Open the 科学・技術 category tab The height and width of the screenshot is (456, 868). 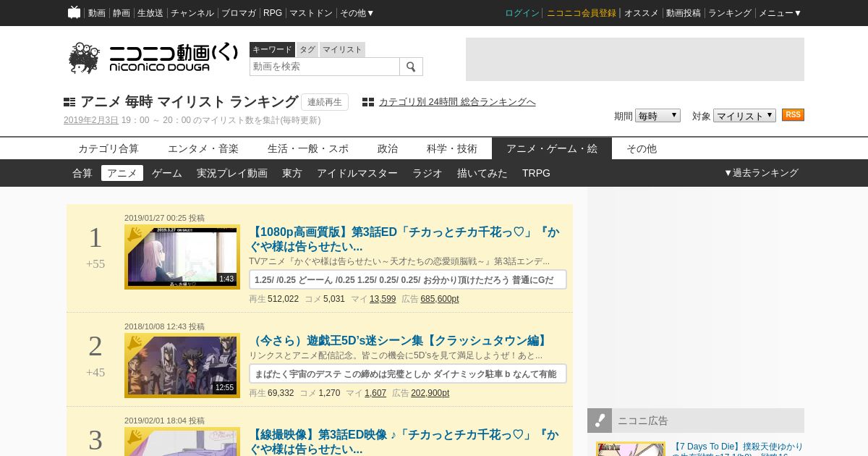pyautogui.click(x=452, y=148)
